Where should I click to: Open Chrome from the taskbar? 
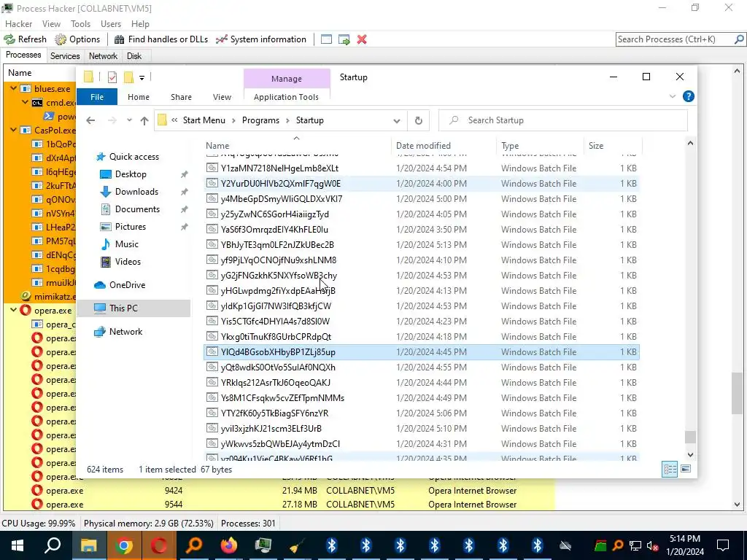[123, 545]
